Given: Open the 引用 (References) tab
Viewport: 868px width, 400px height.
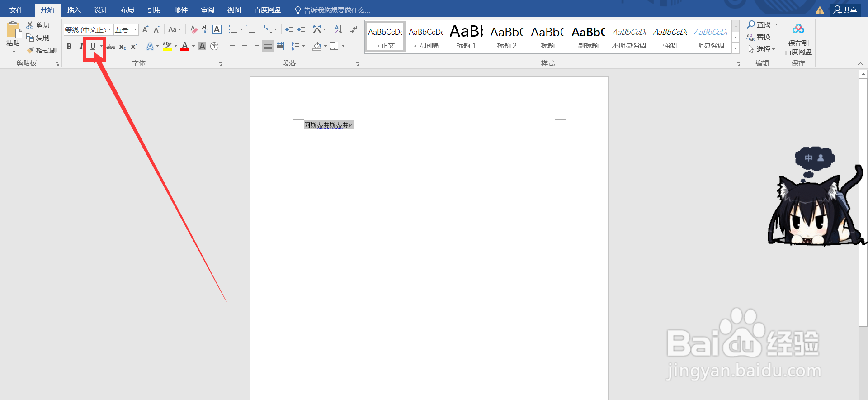Looking at the screenshot, I should click(x=154, y=10).
